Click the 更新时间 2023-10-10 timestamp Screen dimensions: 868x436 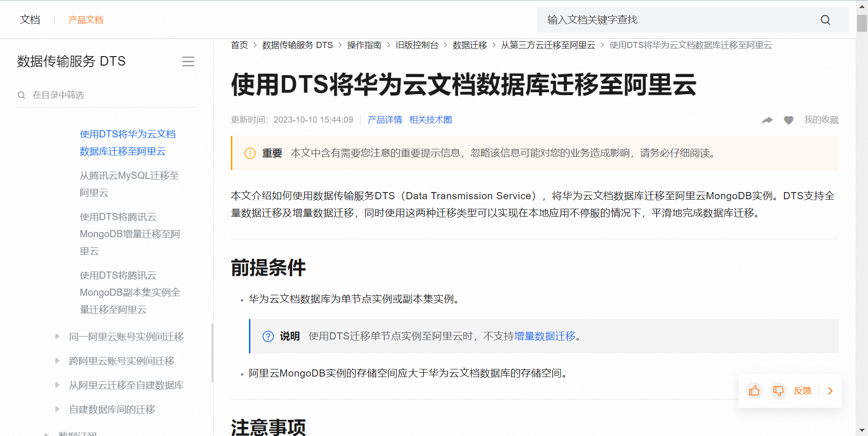(292, 120)
